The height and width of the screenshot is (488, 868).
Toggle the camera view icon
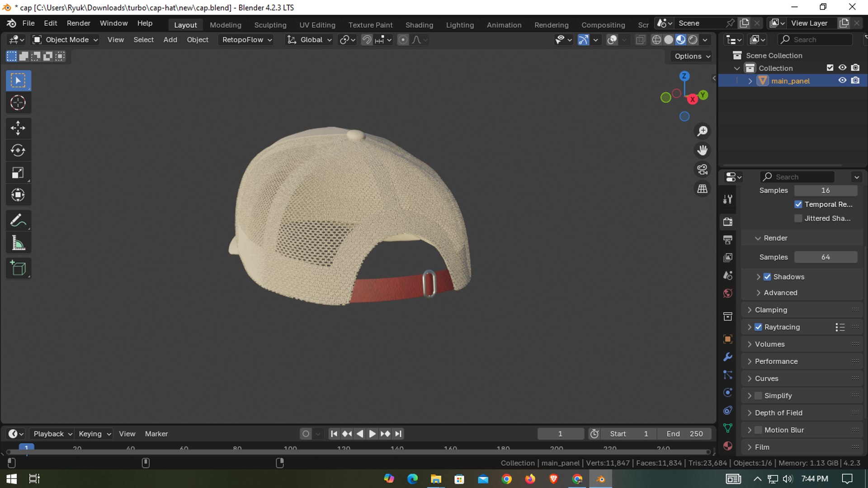(703, 170)
